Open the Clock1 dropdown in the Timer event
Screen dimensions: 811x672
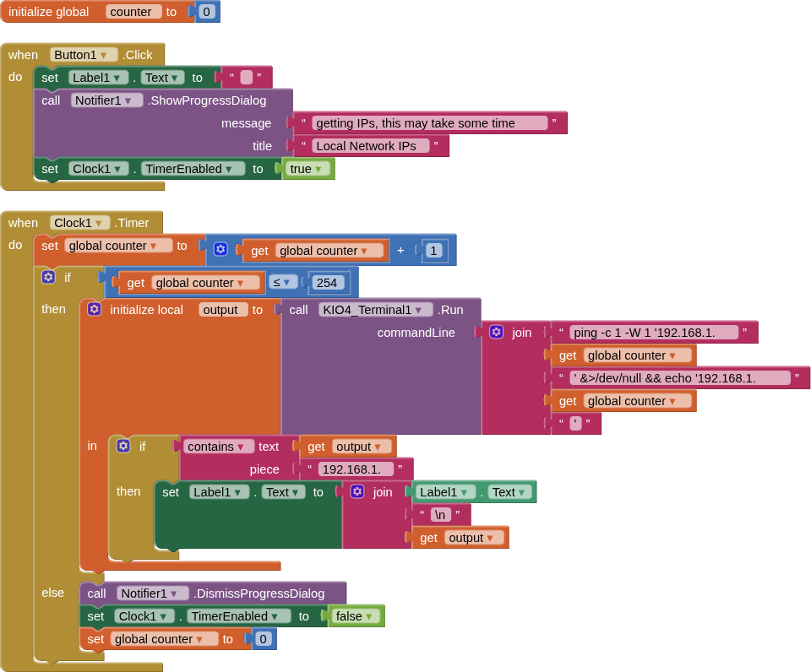[79, 223]
